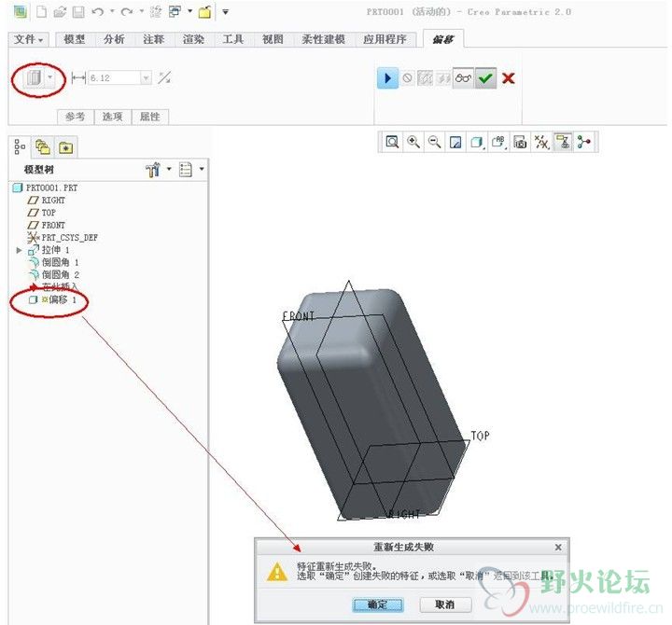Open the 选项 panel tab
672x625 pixels.
112,117
